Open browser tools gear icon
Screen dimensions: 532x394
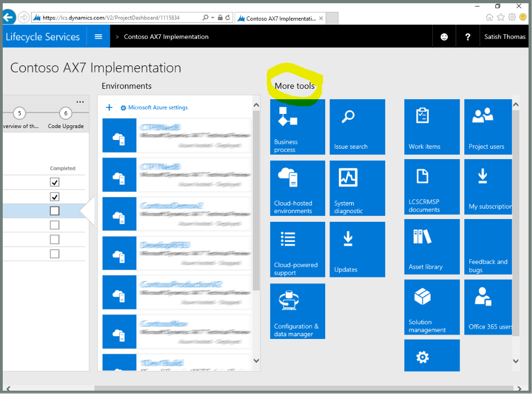[x=512, y=17]
